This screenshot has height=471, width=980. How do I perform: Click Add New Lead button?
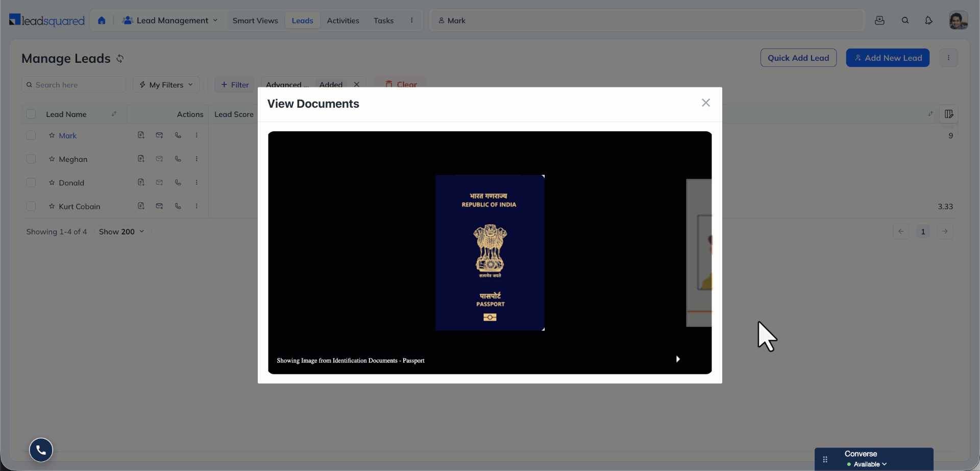pos(888,58)
